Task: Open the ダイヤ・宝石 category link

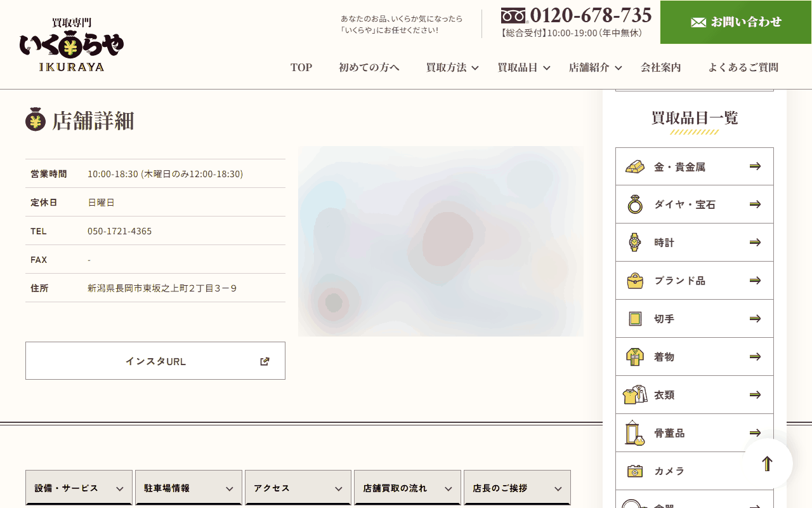Action: [695, 204]
